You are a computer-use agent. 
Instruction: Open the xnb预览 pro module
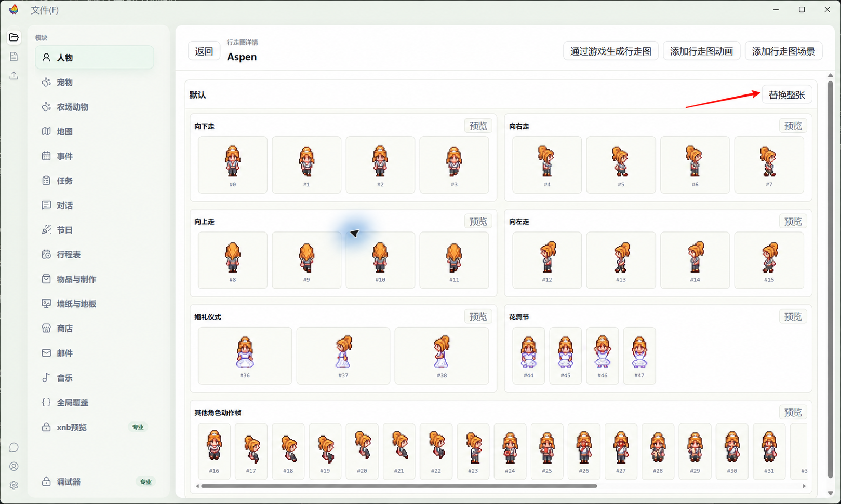(x=95, y=427)
